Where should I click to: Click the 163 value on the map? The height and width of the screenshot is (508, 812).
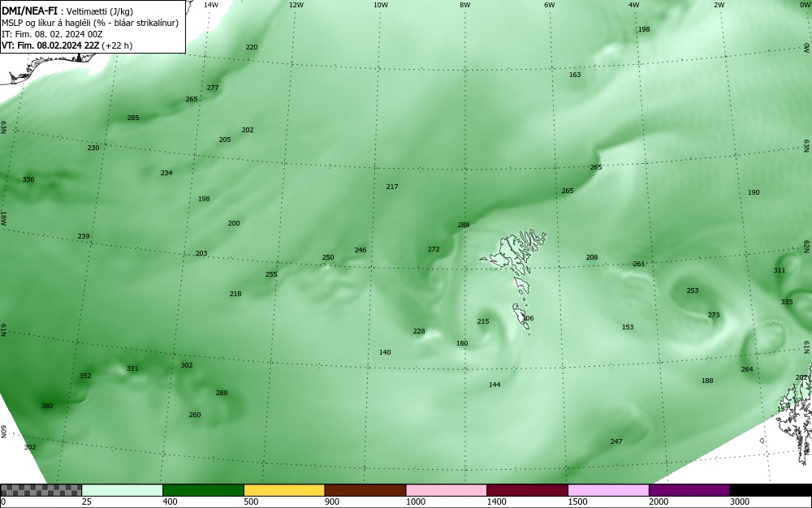coord(575,75)
